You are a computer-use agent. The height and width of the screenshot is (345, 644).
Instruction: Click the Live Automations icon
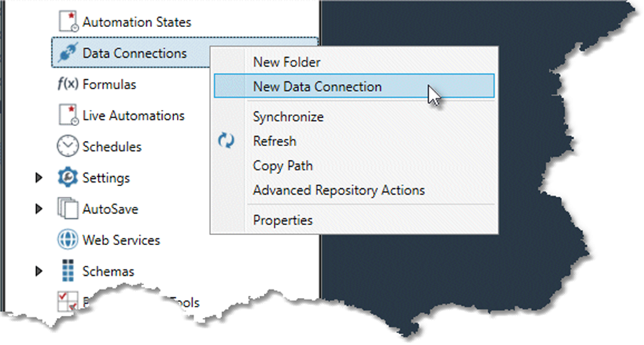tap(67, 115)
